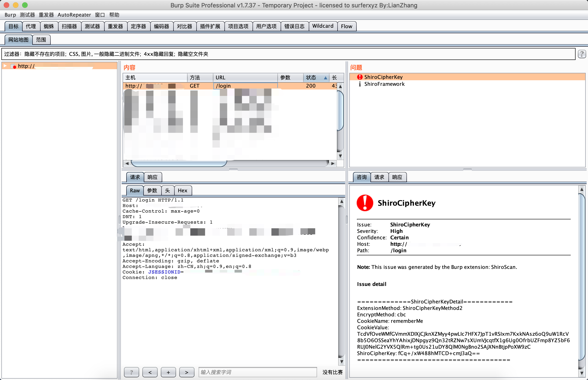588x380 pixels.
Task: Switch to the 响应 tab beside 请求
Action: (152, 177)
